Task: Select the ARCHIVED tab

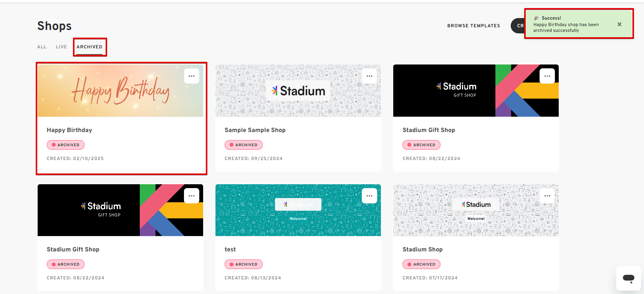Action: [x=89, y=47]
